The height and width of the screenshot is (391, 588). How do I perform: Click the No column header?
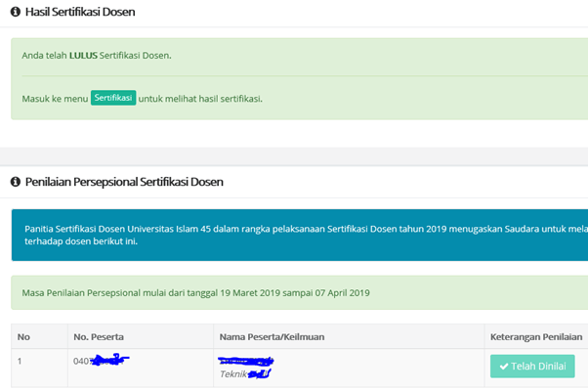[x=23, y=337]
